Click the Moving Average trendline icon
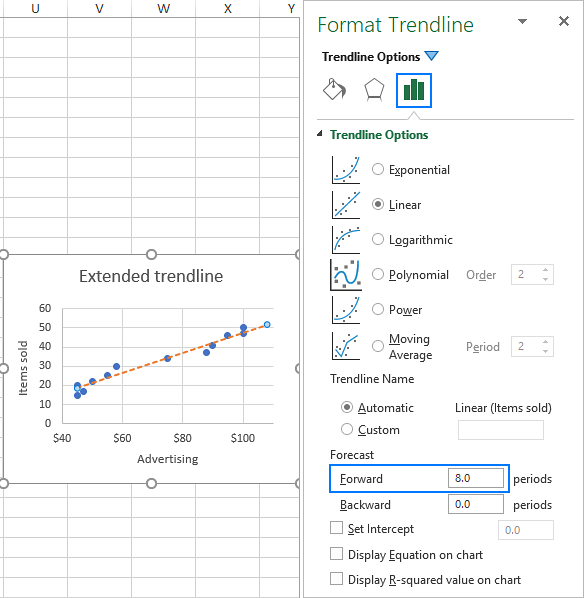 [x=346, y=346]
